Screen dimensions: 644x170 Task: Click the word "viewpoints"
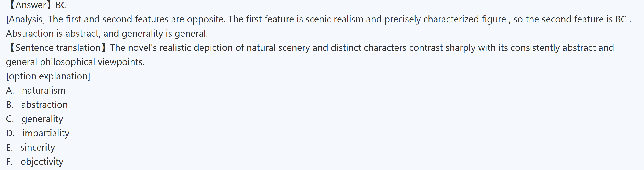point(121,62)
